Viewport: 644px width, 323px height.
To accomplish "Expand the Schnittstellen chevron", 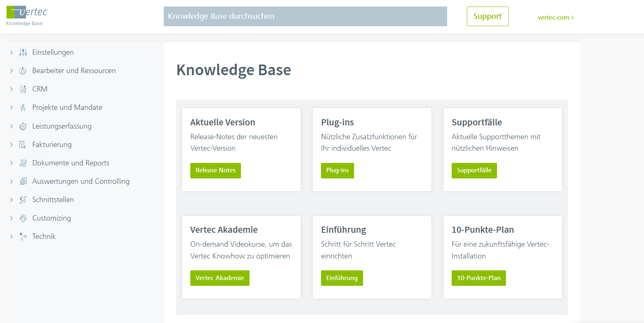I will pos(11,200).
